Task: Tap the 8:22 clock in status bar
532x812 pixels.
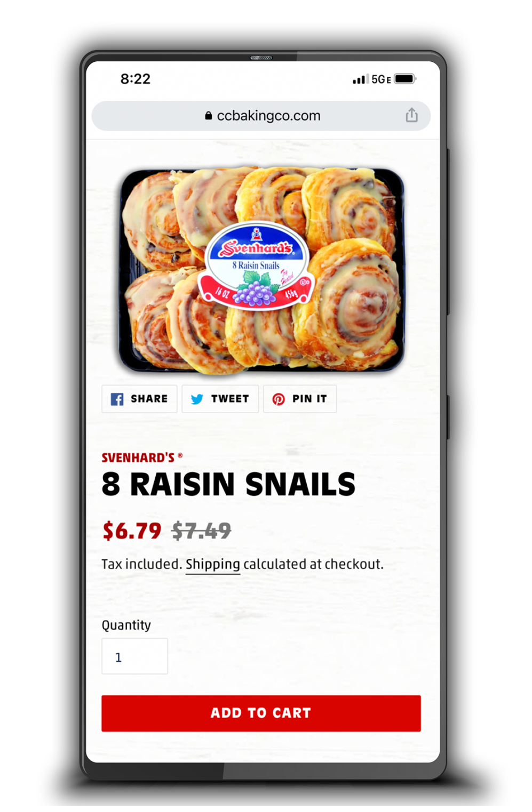Action: 136,79
